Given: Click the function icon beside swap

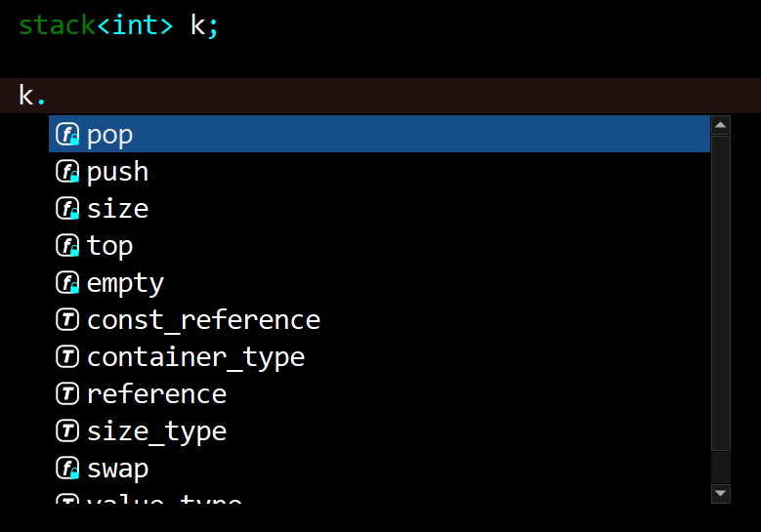Looking at the screenshot, I should (x=67, y=468).
